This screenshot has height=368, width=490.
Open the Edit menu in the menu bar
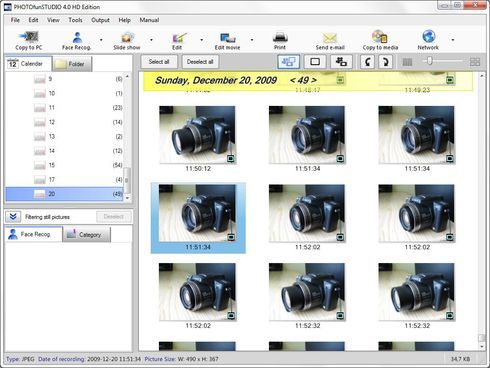[33, 20]
